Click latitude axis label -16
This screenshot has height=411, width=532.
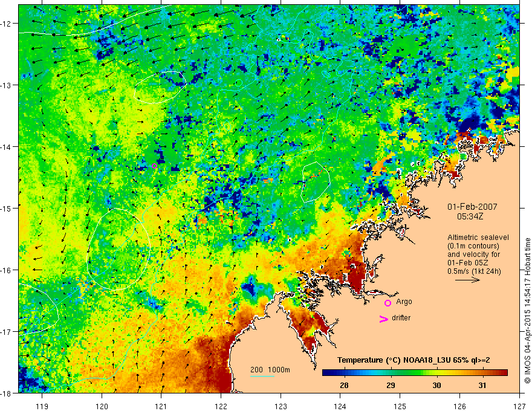click(6, 270)
